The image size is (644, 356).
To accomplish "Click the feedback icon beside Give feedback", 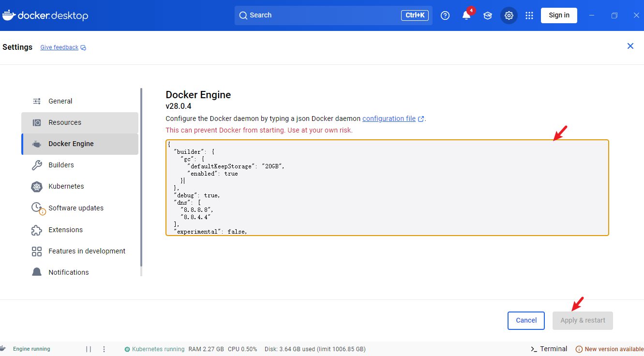I will [x=83, y=47].
